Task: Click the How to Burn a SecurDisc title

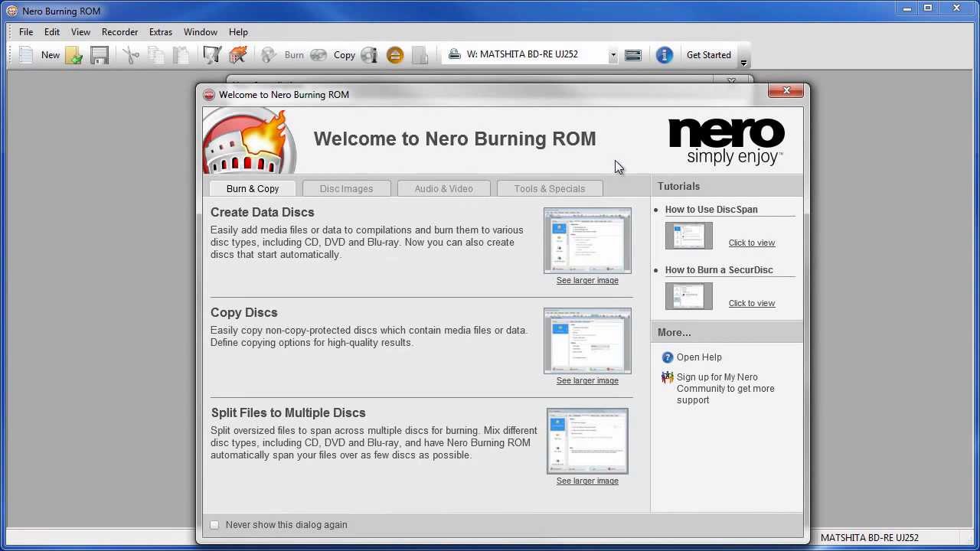Action: click(x=719, y=270)
